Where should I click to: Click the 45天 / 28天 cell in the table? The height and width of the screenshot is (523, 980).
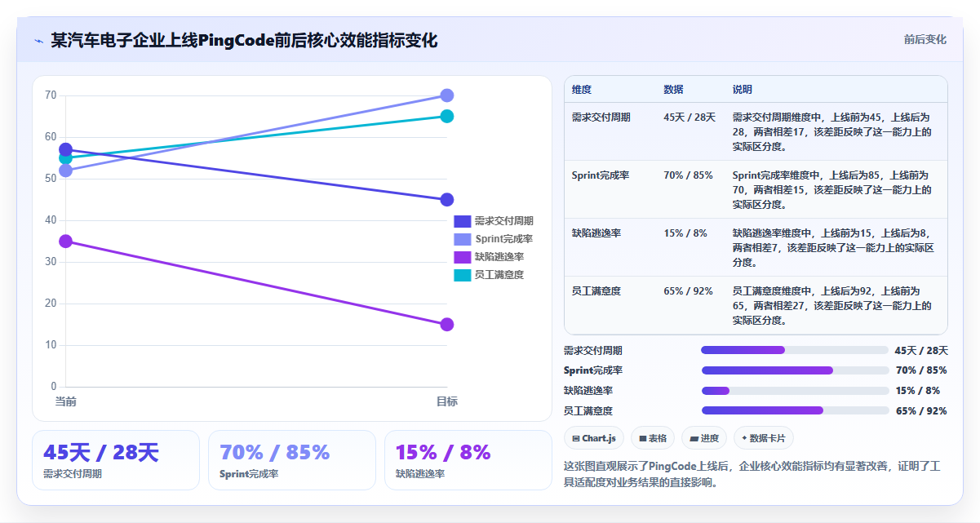pos(690,117)
